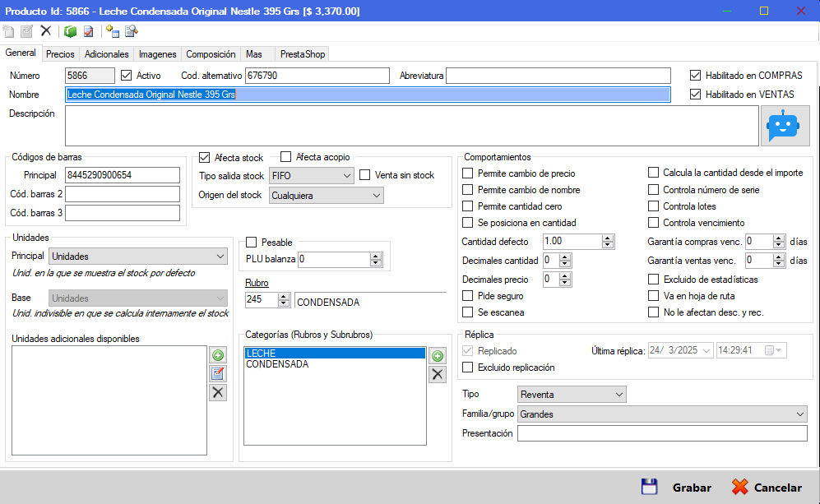Select CONDENSADA in the categories list
Image resolution: width=820 pixels, height=504 pixels.
(x=335, y=364)
